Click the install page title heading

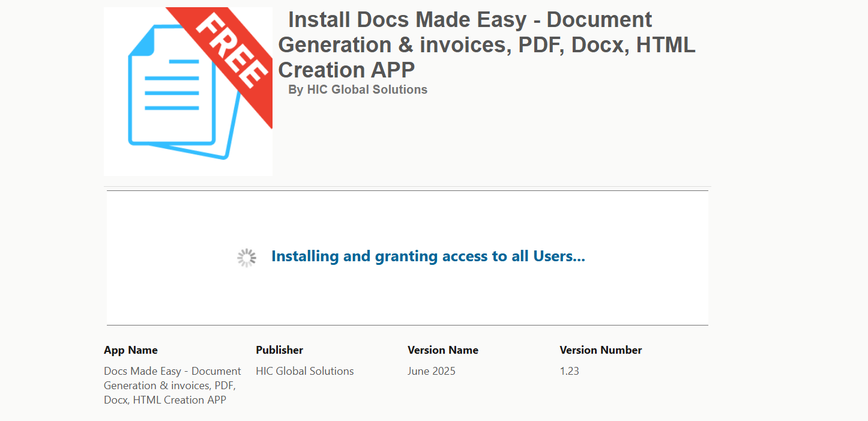click(x=487, y=45)
